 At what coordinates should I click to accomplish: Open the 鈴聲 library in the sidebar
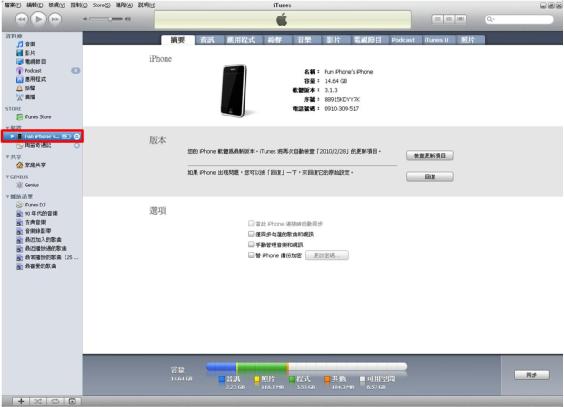[26, 88]
